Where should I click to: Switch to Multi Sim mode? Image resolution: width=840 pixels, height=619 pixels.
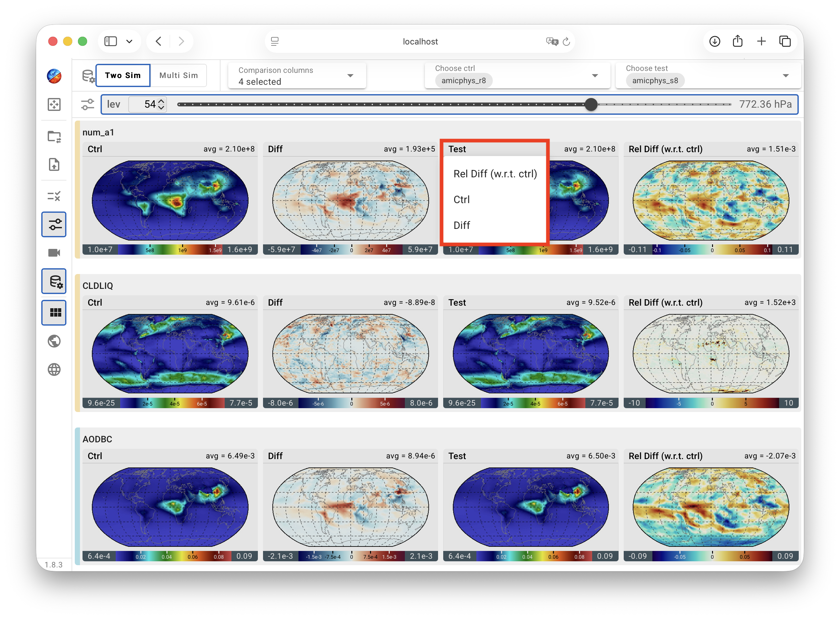(x=179, y=75)
